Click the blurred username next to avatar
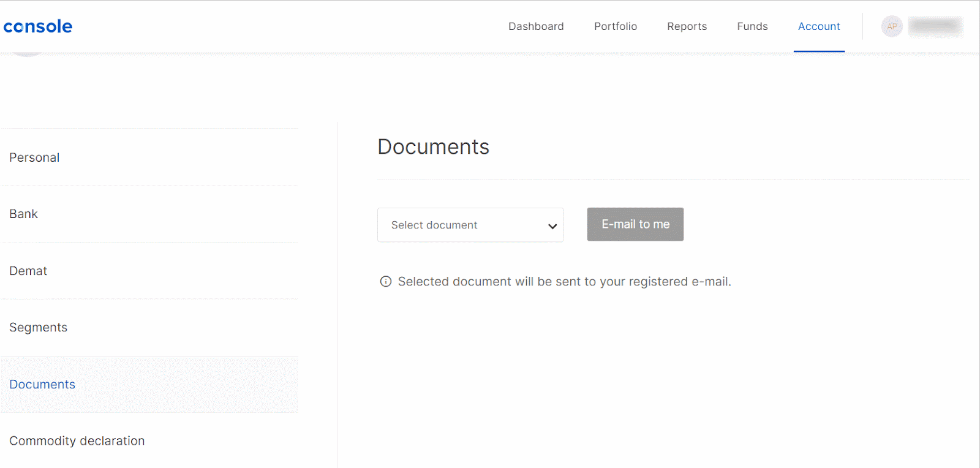Image resolution: width=980 pixels, height=468 pixels. click(x=935, y=26)
